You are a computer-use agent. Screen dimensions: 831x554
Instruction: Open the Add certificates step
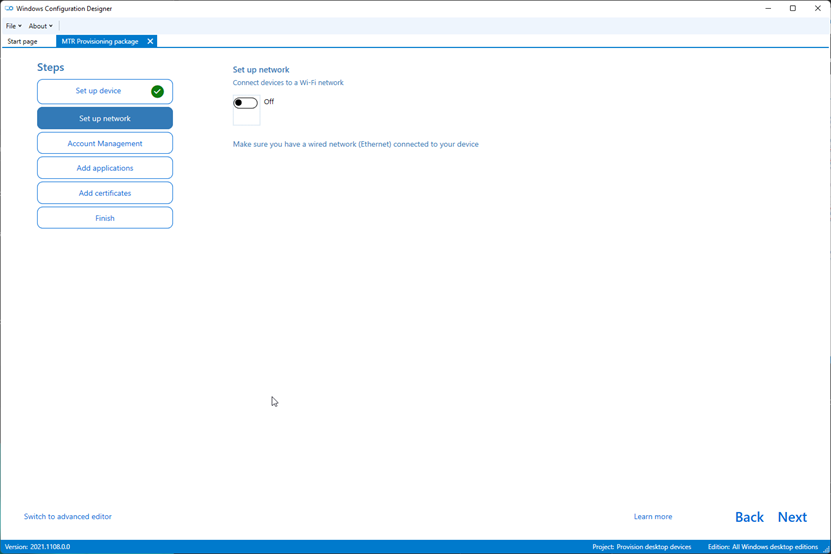point(105,193)
